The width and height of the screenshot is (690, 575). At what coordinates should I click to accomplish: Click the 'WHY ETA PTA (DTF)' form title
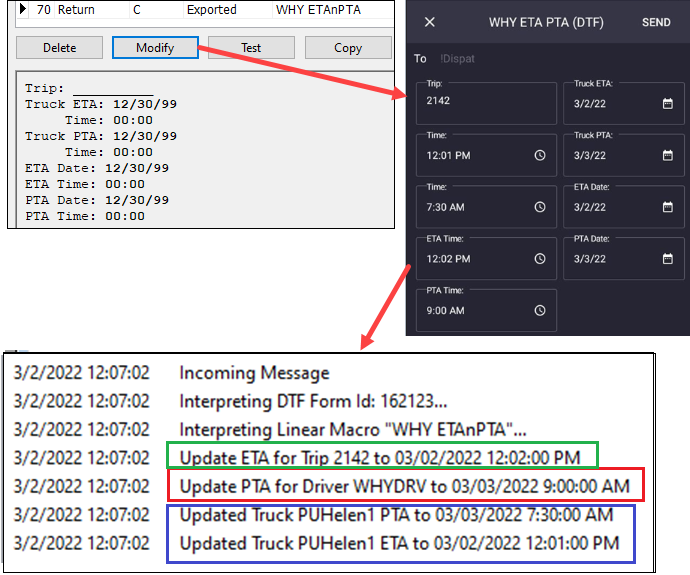(546, 22)
